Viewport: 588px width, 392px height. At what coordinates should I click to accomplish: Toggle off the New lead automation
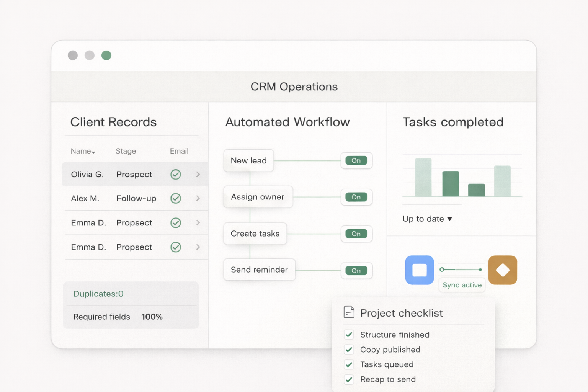(356, 160)
